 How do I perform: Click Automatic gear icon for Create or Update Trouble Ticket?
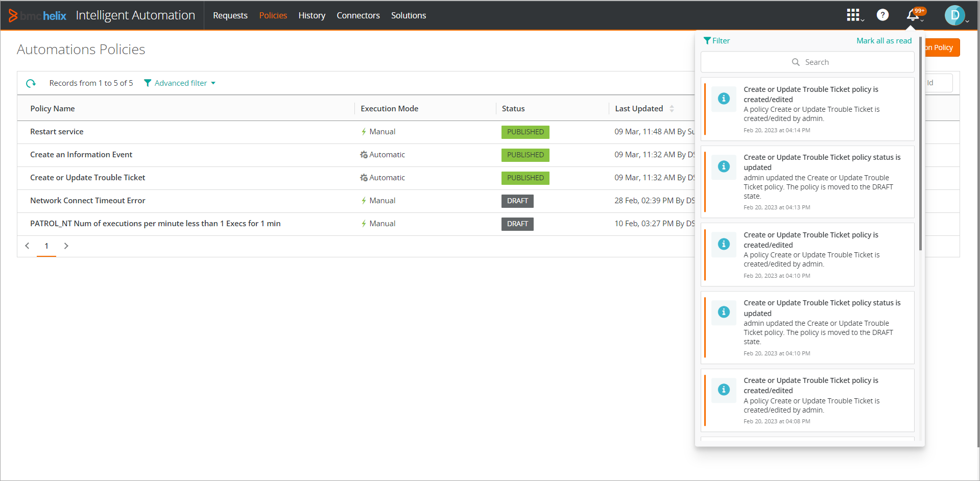(364, 178)
